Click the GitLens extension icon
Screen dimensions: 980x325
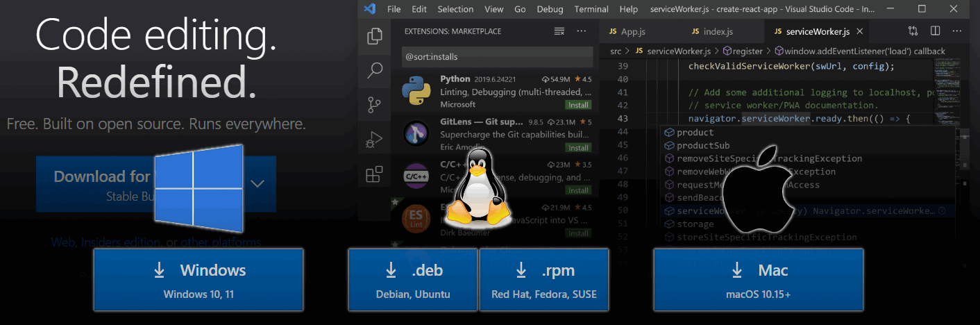pyautogui.click(x=416, y=133)
